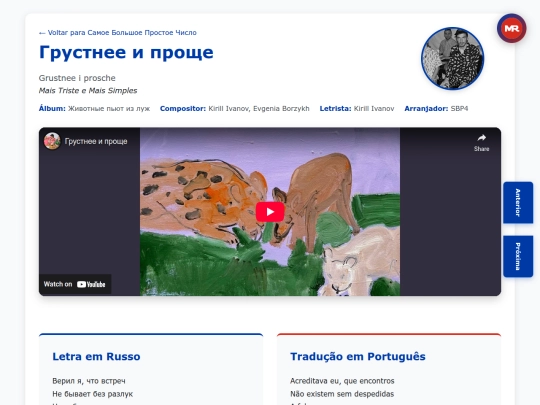This screenshot has width=540, height=405.
Task: Click the 'Tradução em Português' heading
Action: click(358, 356)
